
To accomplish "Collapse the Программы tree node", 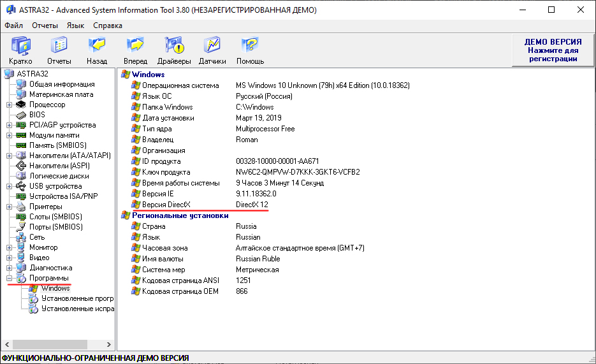I will pos(10,278).
